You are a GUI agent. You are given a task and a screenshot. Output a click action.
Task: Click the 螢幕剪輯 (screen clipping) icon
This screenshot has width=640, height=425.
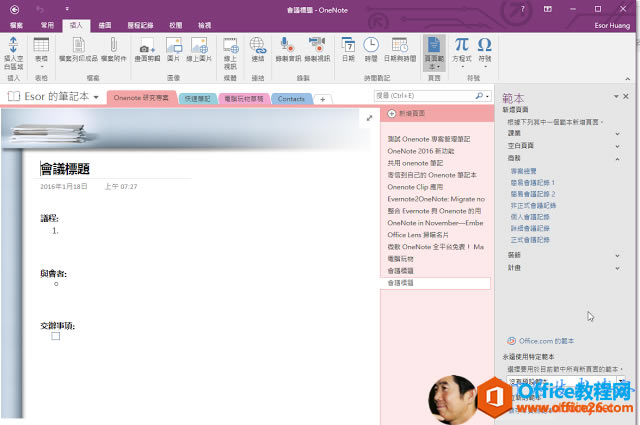click(x=147, y=48)
